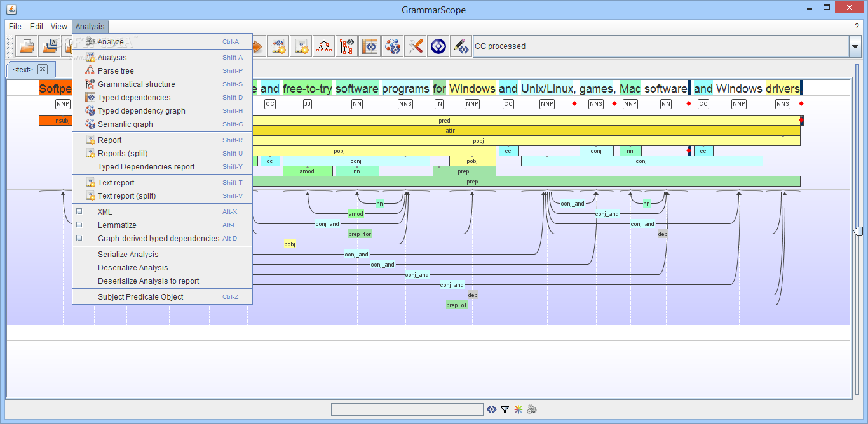Click the funnel filter icon at bottom

pyautogui.click(x=505, y=409)
